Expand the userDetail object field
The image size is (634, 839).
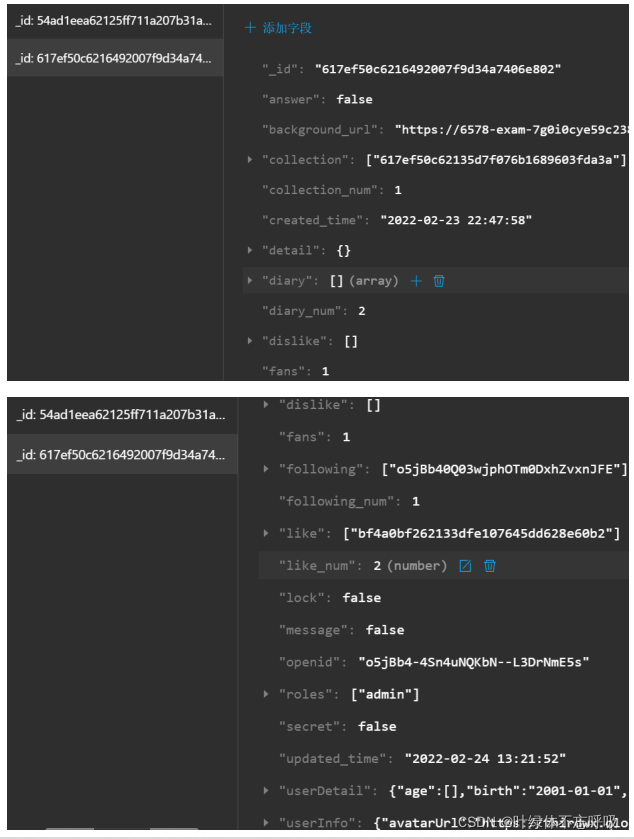[265, 790]
